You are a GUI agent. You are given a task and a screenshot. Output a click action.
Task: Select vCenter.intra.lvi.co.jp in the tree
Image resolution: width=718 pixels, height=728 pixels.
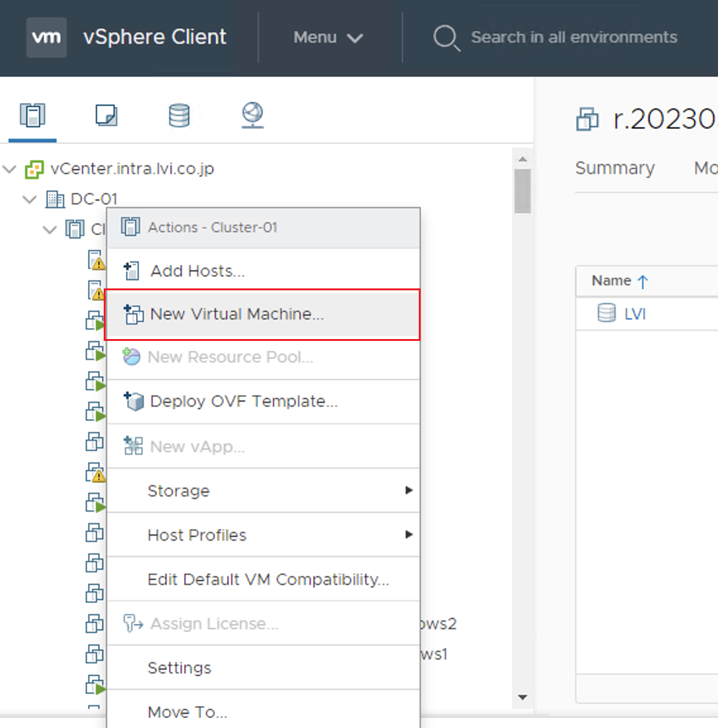(x=132, y=168)
